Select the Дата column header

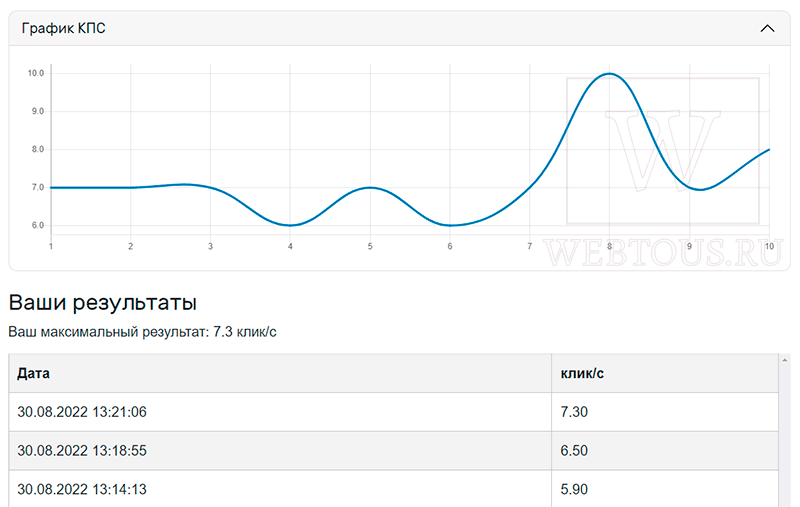[280, 373]
